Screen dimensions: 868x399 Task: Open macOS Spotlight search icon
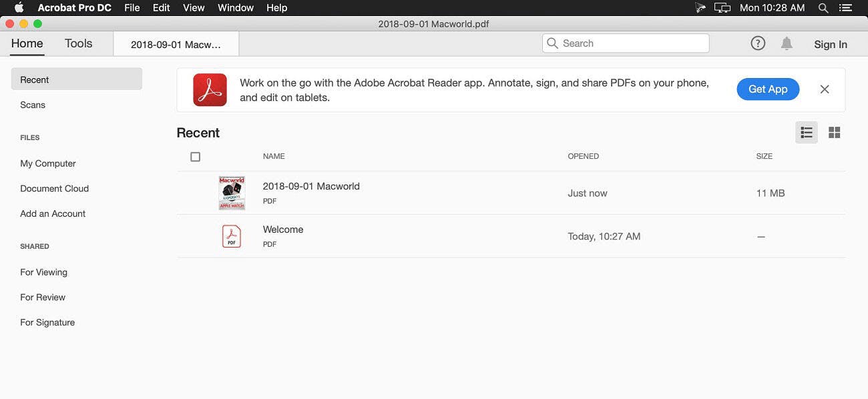(823, 8)
